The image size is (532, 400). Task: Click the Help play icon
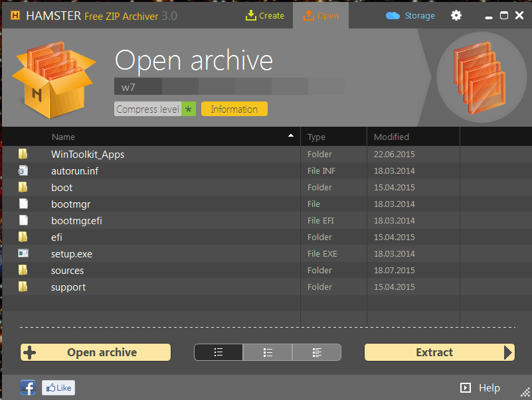pyautogui.click(x=465, y=387)
